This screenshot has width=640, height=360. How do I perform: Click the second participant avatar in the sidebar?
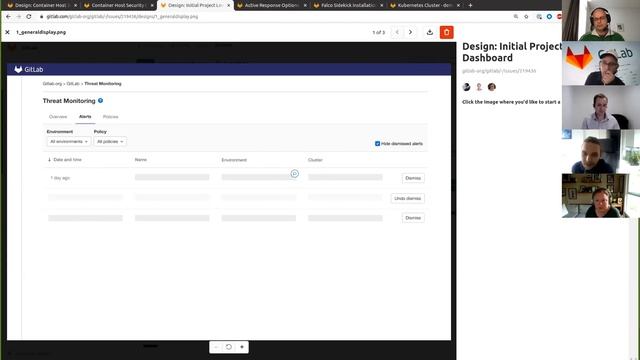[x=479, y=87]
